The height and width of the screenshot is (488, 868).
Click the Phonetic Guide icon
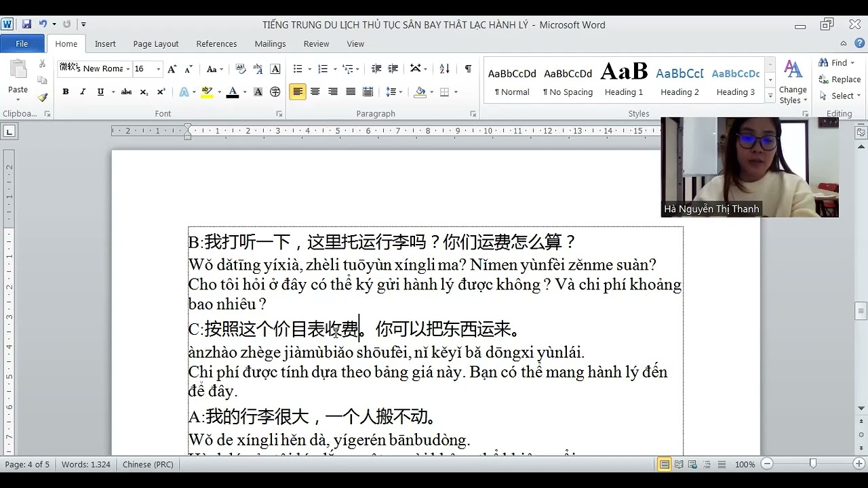click(x=258, y=69)
